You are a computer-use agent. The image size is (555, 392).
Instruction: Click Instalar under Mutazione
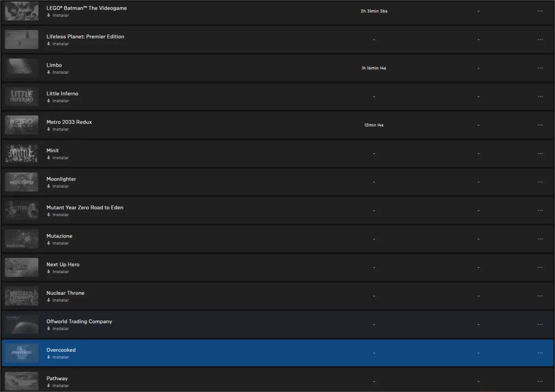click(x=58, y=243)
